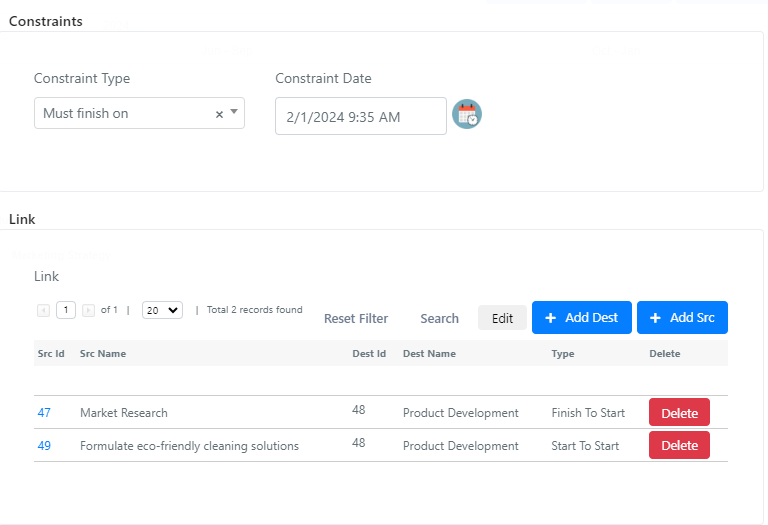Click the plus icon on Add Dest

click(x=551, y=318)
